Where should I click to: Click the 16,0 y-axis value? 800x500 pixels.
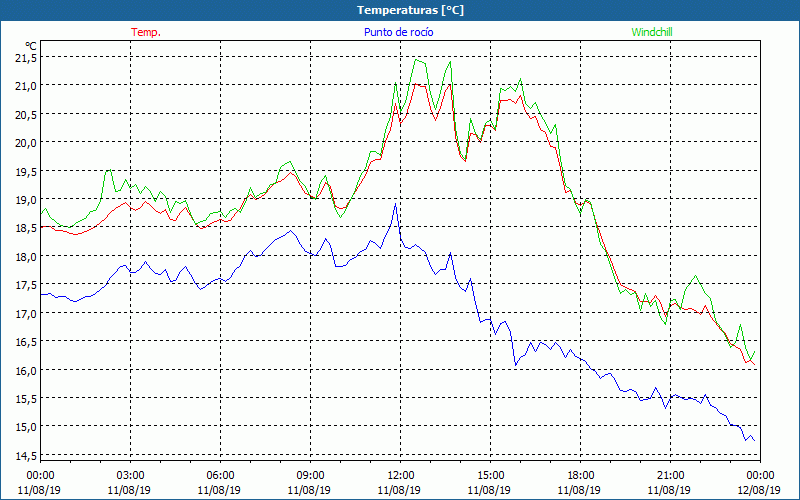coord(26,371)
